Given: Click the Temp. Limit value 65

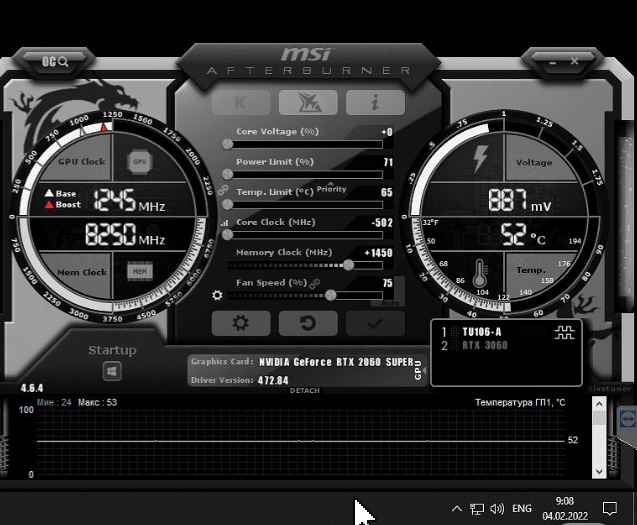Looking at the screenshot, I should (387, 192).
